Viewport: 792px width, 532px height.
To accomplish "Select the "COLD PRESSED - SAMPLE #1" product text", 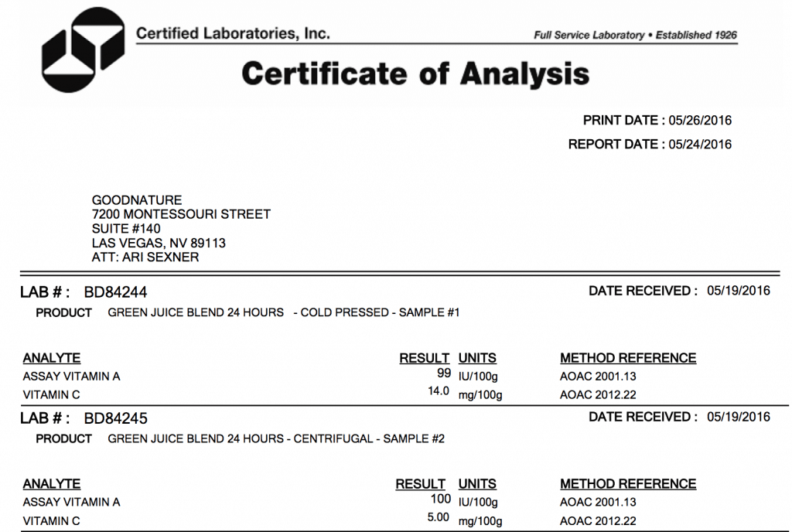I will (381, 312).
